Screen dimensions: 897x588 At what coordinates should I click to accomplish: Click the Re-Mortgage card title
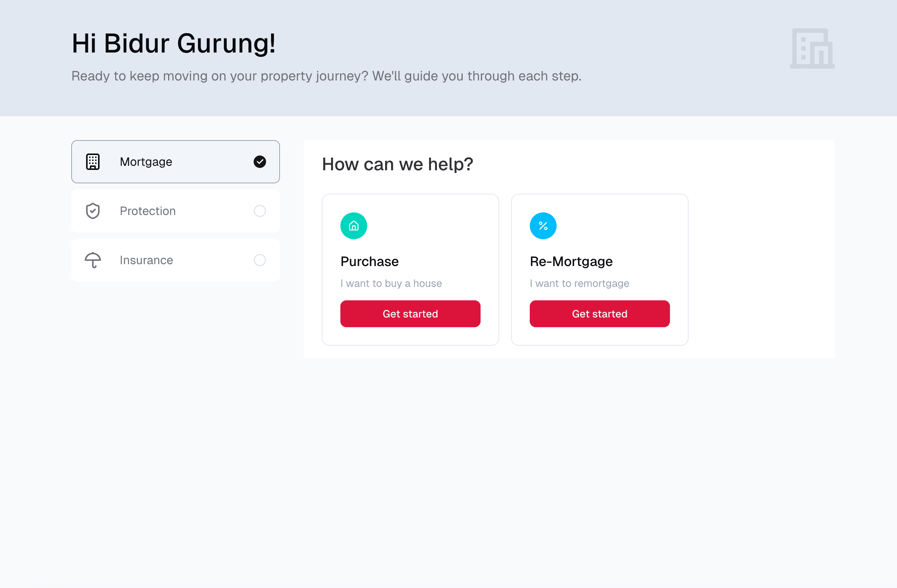coord(571,262)
